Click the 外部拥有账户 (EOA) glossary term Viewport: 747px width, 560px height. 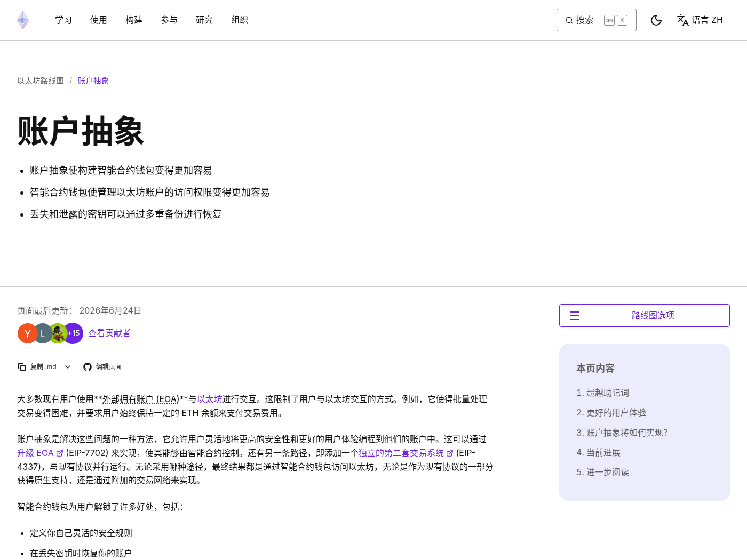(141, 399)
